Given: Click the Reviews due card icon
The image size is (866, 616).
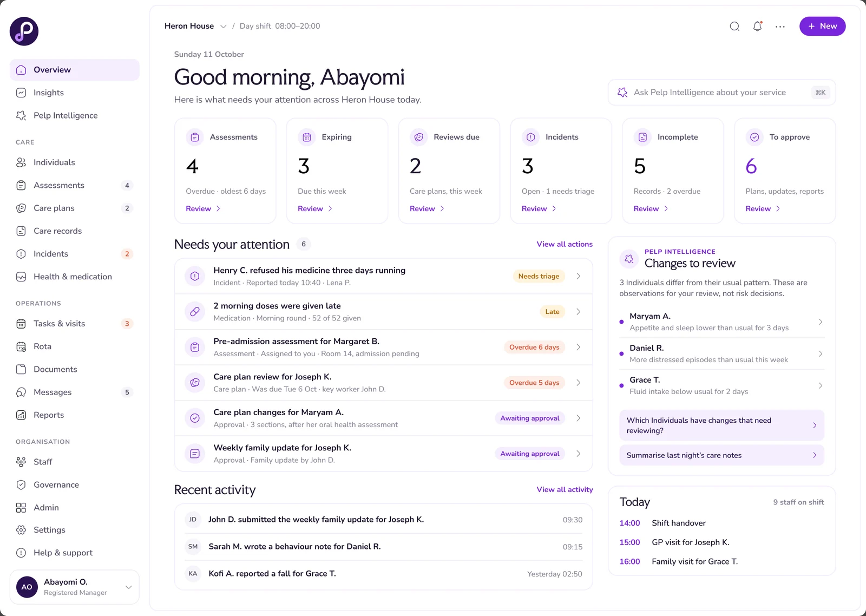Looking at the screenshot, I should click(x=419, y=137).
